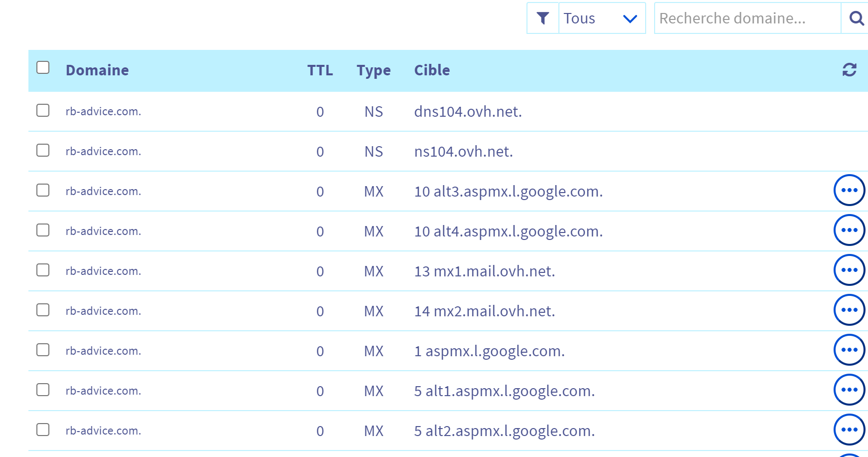This screenshot has width=868, height=457.
Task: Expand the Tous record type dropdown
Action: click(x=602, y=18)
